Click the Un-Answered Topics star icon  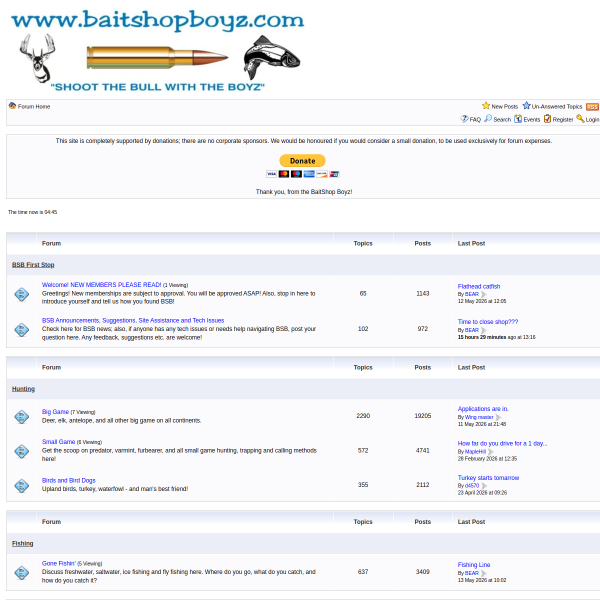point(527,106)
